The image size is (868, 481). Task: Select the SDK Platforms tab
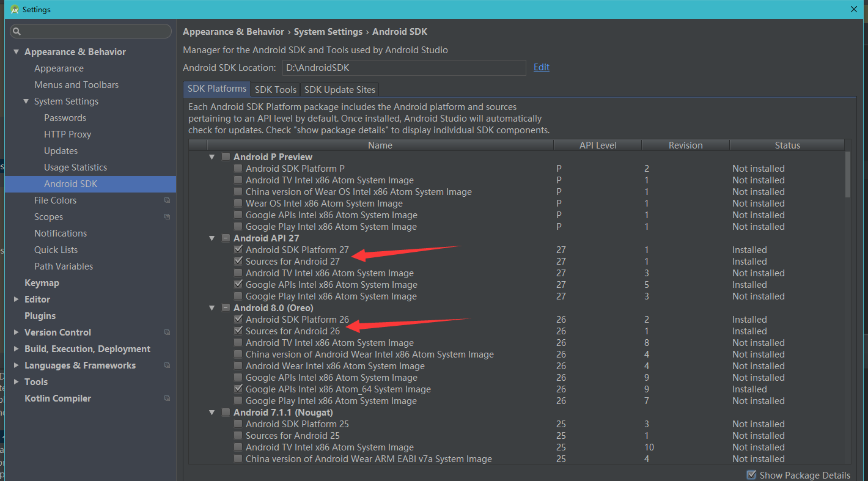217,89
